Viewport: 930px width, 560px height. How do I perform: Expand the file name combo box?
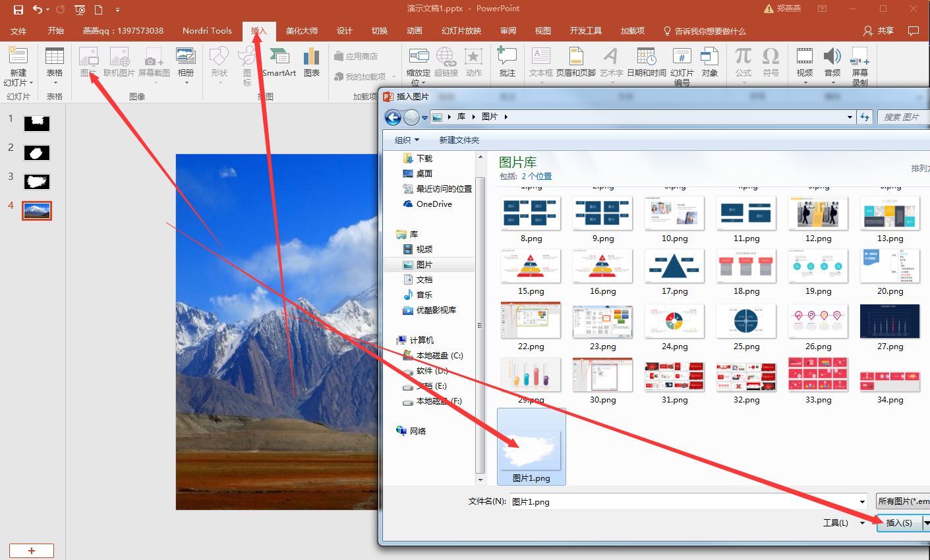[862, 502]
